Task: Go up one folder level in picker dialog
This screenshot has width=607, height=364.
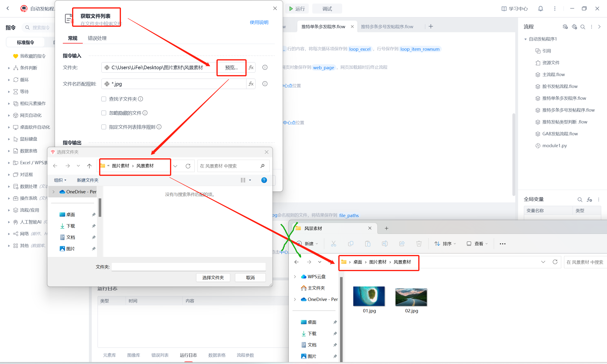Action: point(89,166)
